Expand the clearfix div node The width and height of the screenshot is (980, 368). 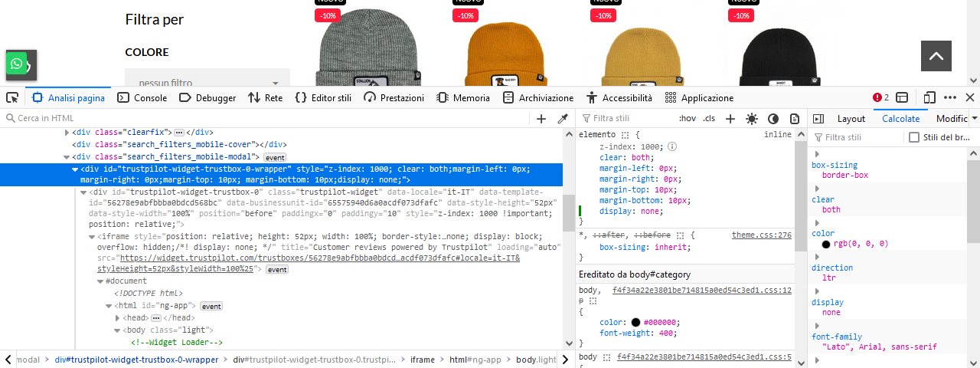67,132
